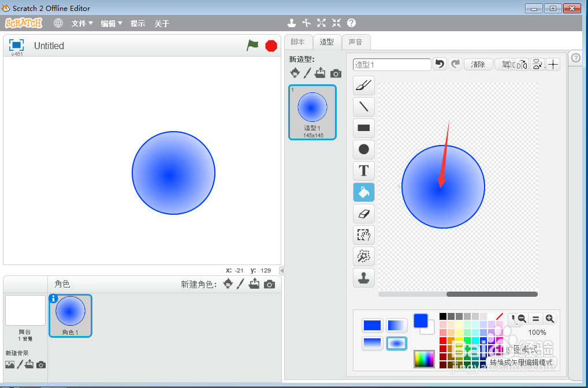
Task: Paint a new backdrop
Action: [x=20, y=364]
